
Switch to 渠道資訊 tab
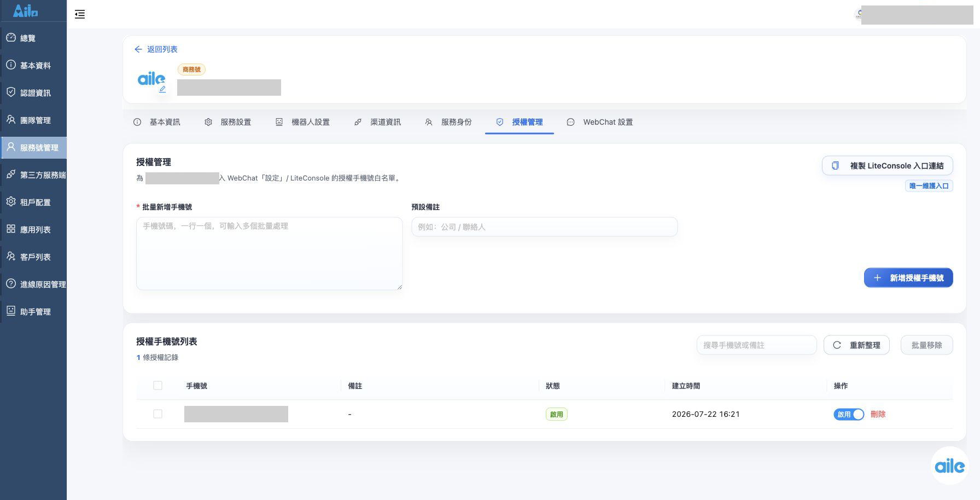378,122
